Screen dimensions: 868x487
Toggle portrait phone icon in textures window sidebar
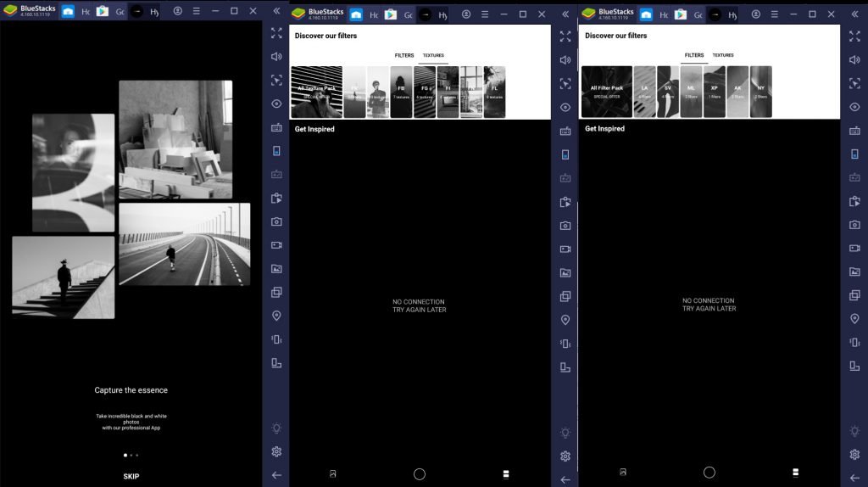pos(565,154)
